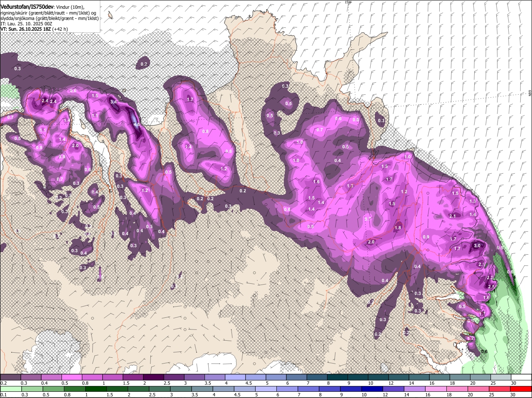
Task: Click the 3.4 precipitation value on the map
Action: [x=113, y=101]
